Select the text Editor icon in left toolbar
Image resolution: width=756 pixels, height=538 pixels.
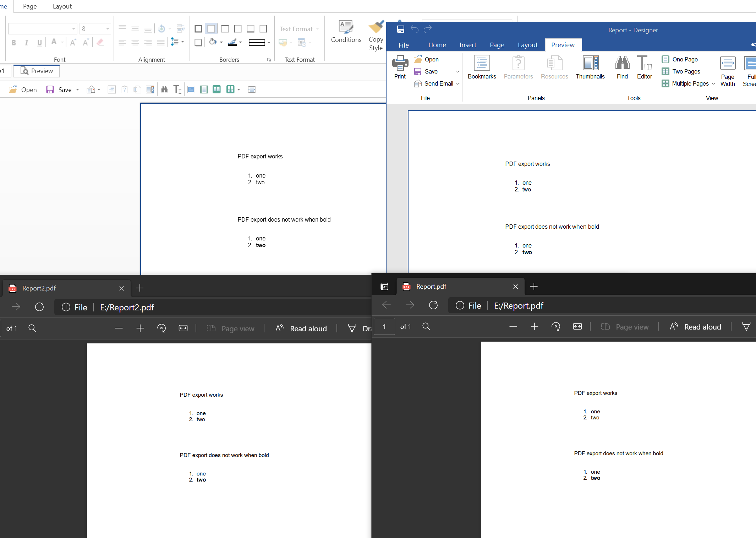point(177,89)
